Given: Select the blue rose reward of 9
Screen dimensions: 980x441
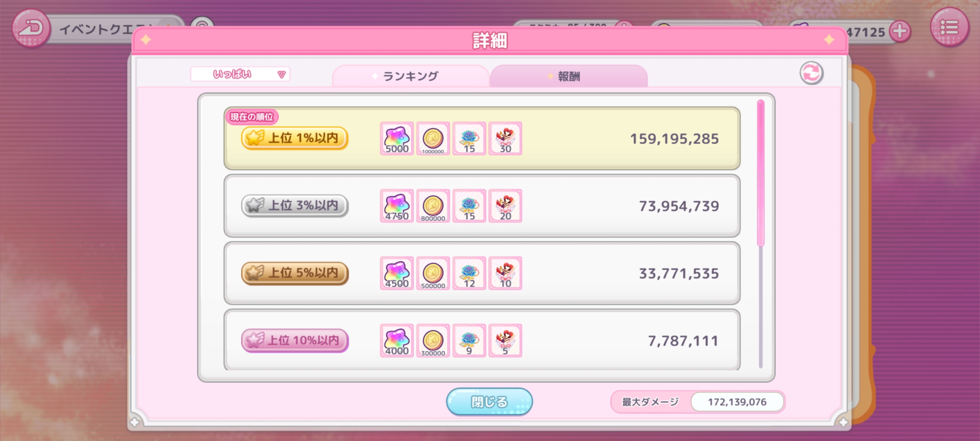Looking at the screenshot, I should click(x=469, y=341).
